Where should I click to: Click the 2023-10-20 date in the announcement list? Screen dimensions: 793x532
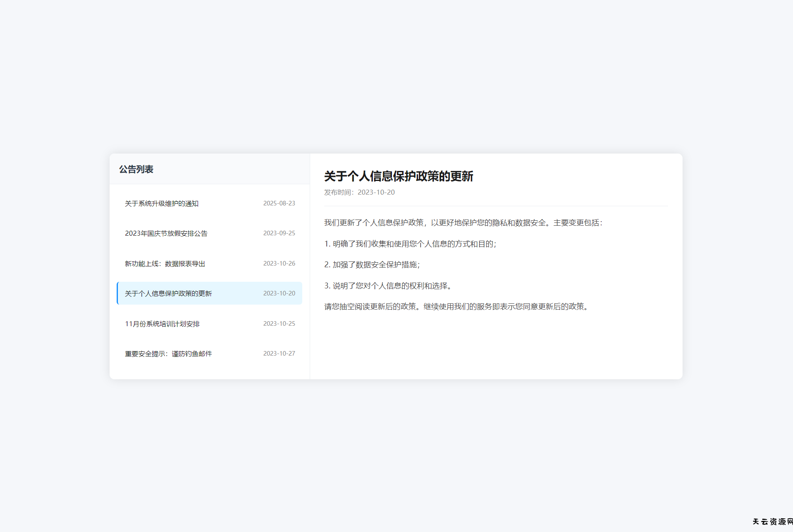pyautogui.click(x=279, y=293)
